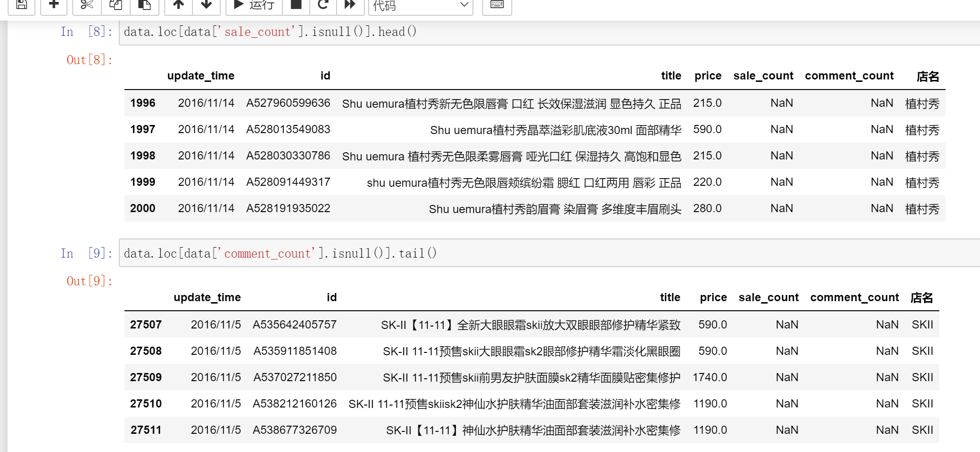The image size is (980, 452).
Task: Select row index 27507
Action: (146, 325)
